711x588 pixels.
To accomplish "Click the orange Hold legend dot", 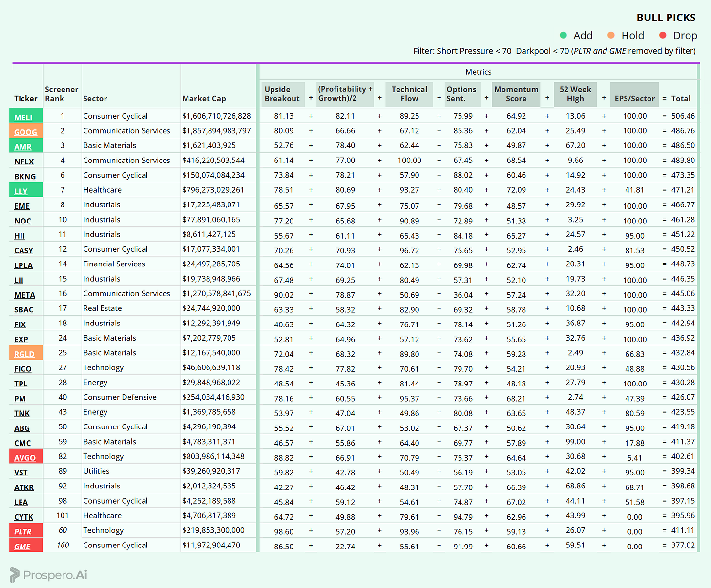I will pyautogui.click(x=611, y=35).
